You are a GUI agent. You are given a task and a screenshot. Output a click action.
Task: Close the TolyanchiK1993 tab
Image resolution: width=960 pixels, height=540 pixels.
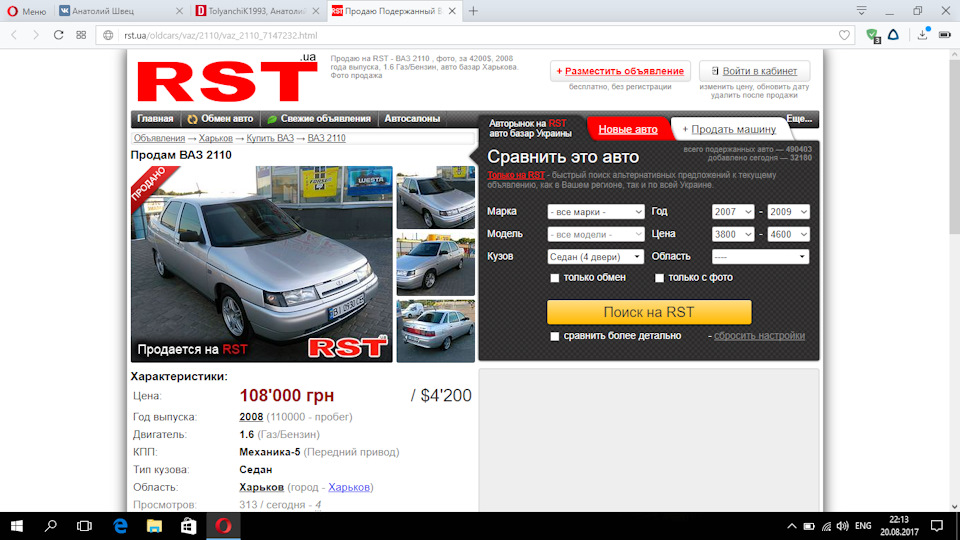point(316,11)
